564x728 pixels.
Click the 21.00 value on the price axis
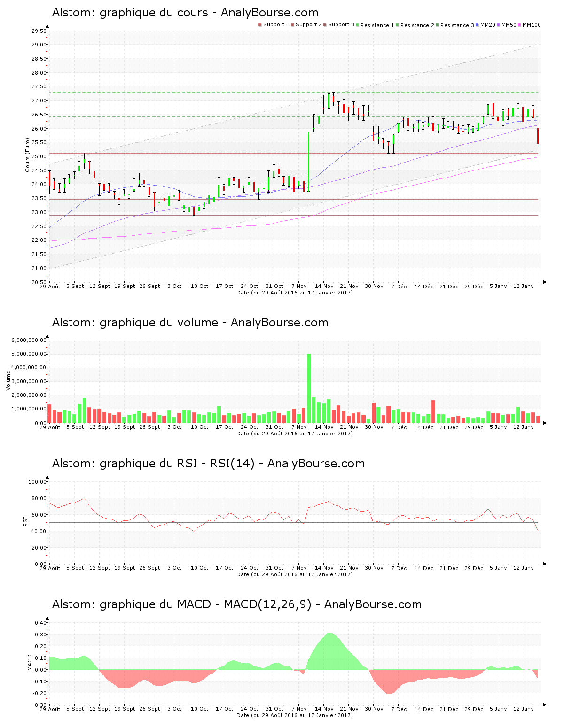(x=39, y=268)
